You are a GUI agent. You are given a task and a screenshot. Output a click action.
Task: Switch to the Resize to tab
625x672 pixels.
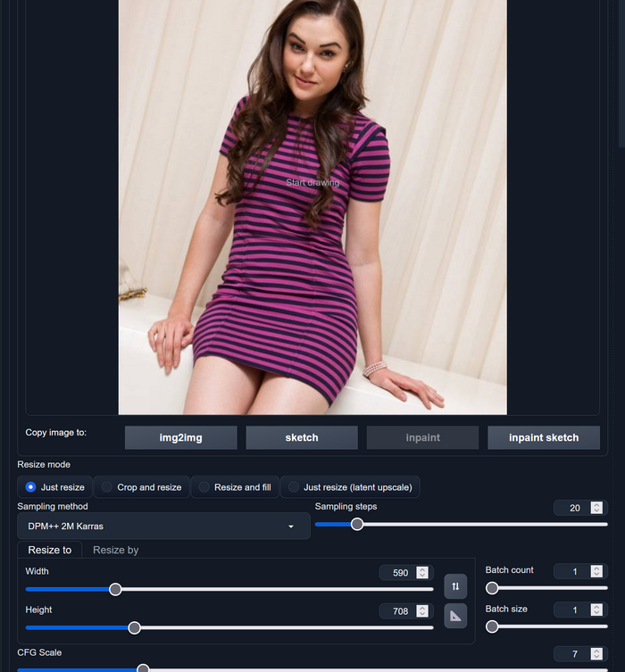[50, 550]
